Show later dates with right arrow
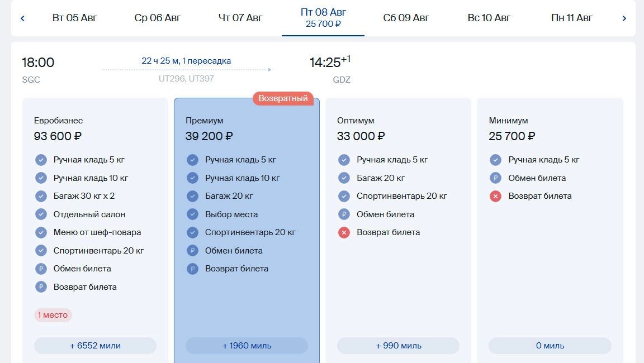Screen dimensions: 644x363 624,18
